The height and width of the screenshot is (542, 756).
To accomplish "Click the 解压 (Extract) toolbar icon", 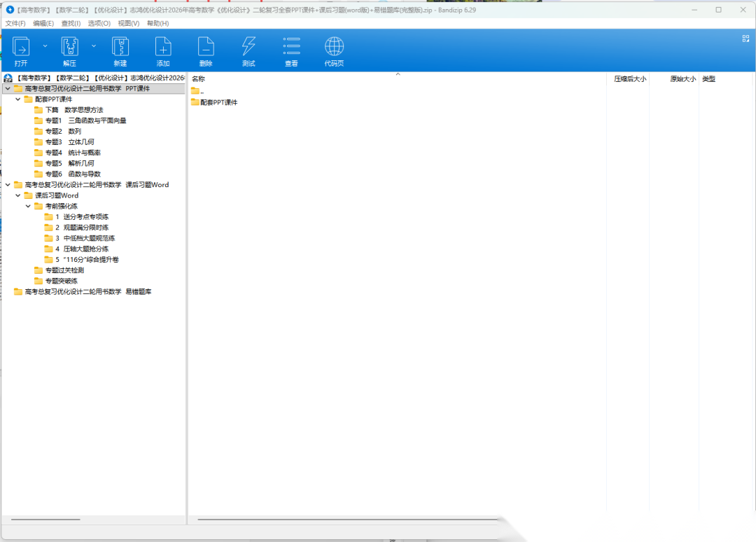I will point(69,47).
